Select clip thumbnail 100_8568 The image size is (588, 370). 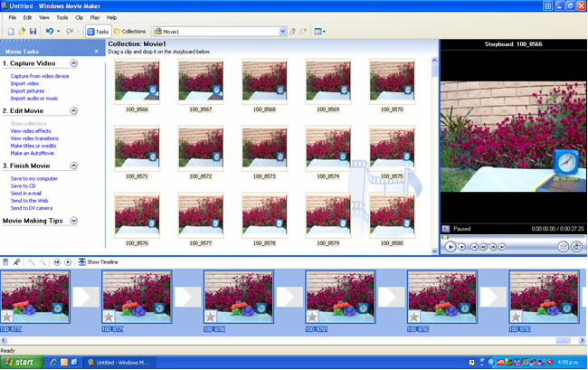(264, 81)
